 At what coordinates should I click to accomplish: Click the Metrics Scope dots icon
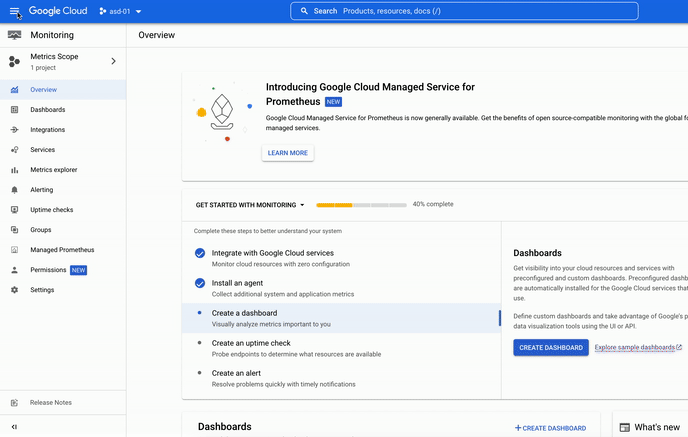[x=14, y=61]
